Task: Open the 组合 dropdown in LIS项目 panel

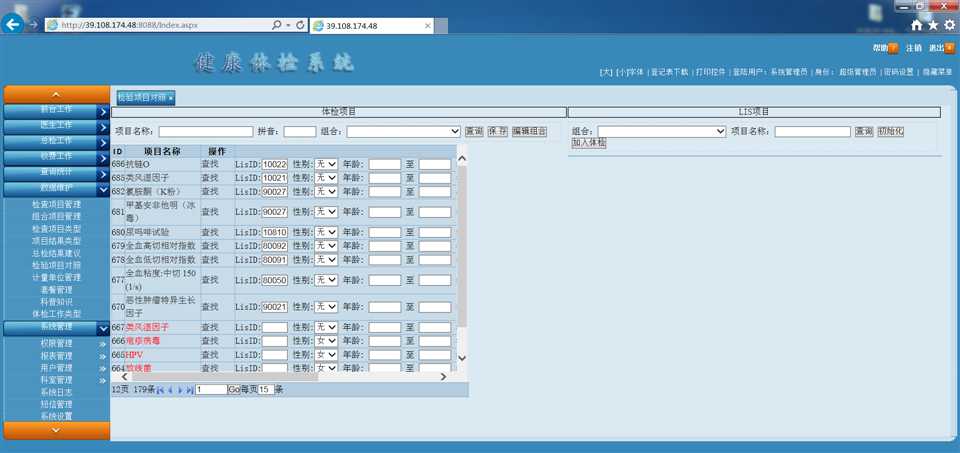Action: (x=662, y=132)
